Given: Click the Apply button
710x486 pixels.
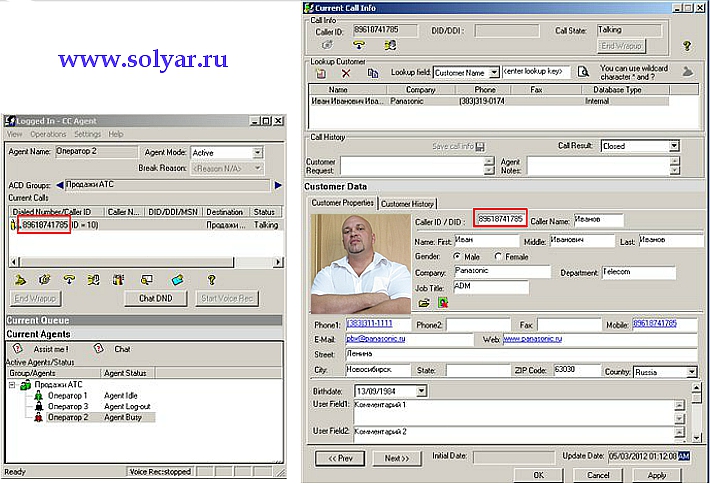Looking at the screenshot, I should (657, 475).
